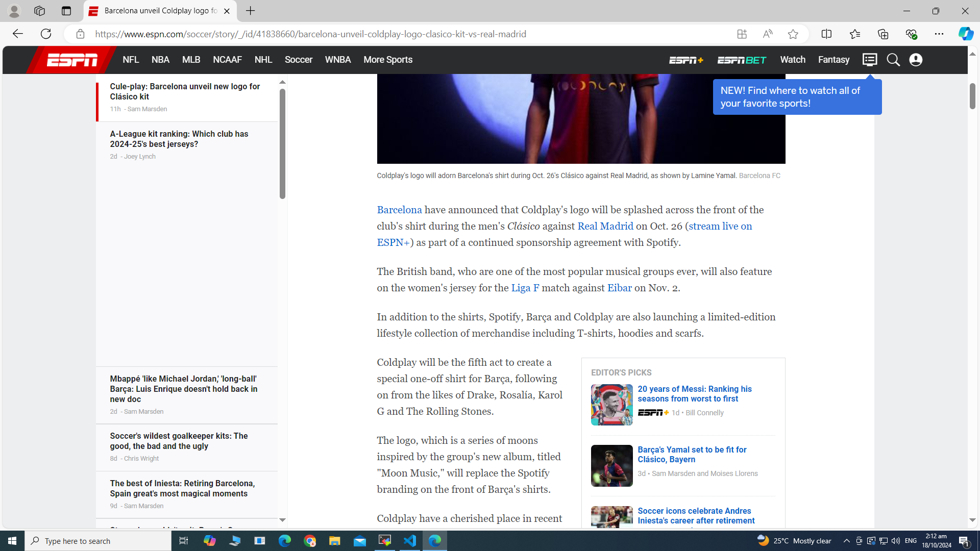This screenshot has height=551, width=980.
Task: Go back using browser back arrow
Action: click(18, 34)
